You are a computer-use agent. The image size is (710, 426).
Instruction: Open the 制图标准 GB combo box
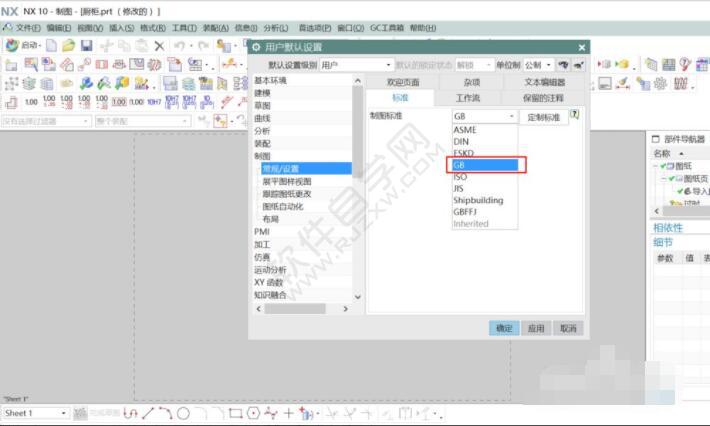click(485, 116)
